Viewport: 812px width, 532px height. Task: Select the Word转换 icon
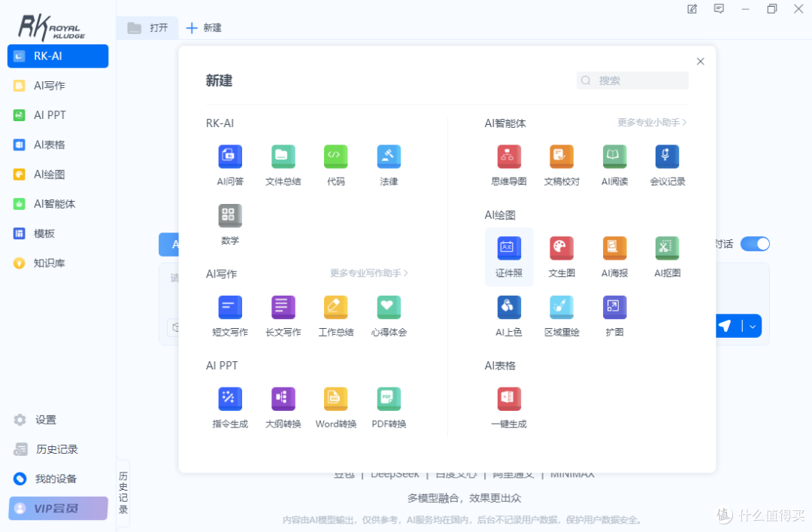(335, 400)
